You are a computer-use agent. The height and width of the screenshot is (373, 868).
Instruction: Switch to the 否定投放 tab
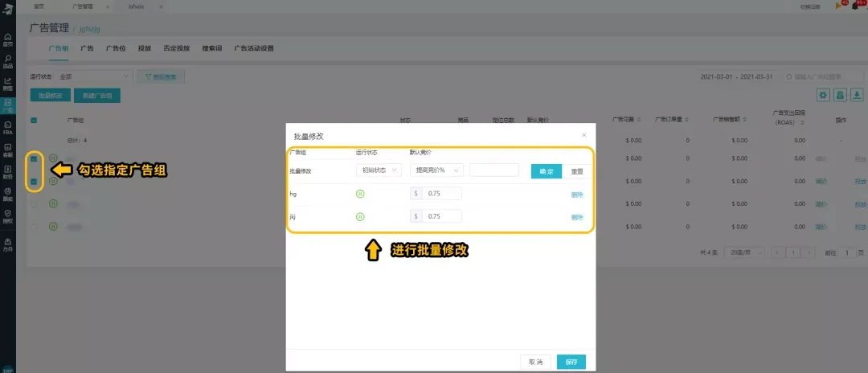pyautogui.click(x=176, y=48)
